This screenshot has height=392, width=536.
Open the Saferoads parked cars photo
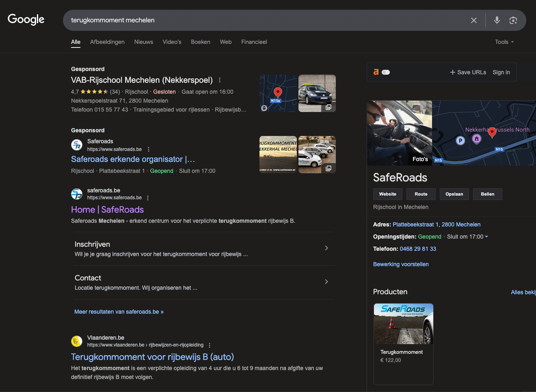(317, 155)
